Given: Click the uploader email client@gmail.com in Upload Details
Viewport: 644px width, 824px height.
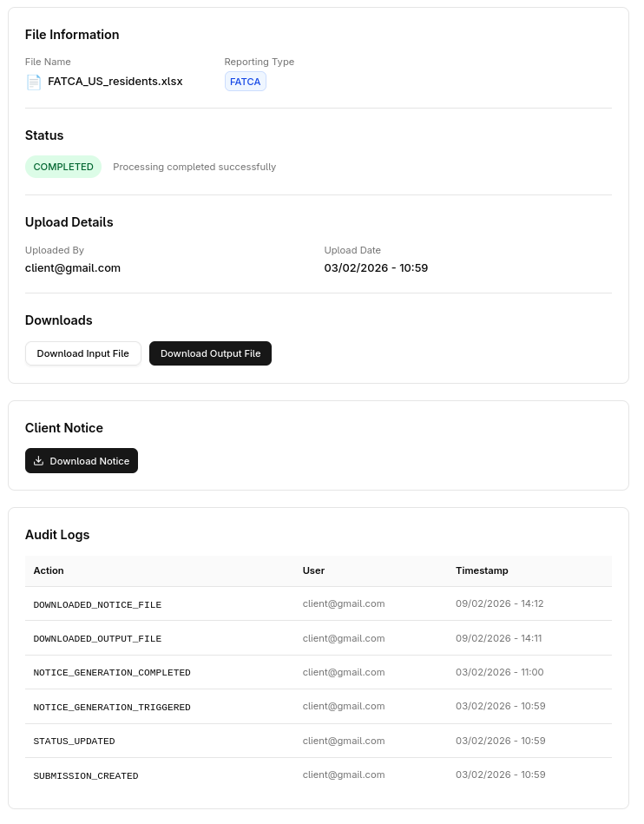Looking at the screenshot, I should [73, 268].
